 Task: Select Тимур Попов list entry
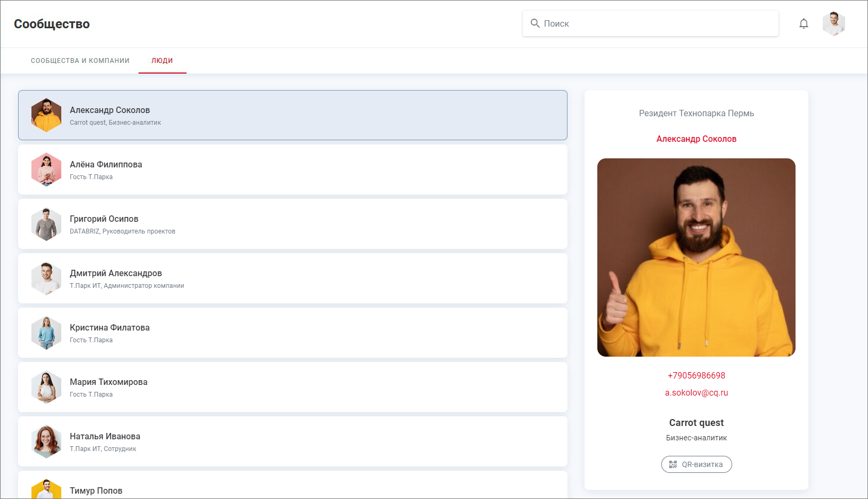click(x=293, y=488)
